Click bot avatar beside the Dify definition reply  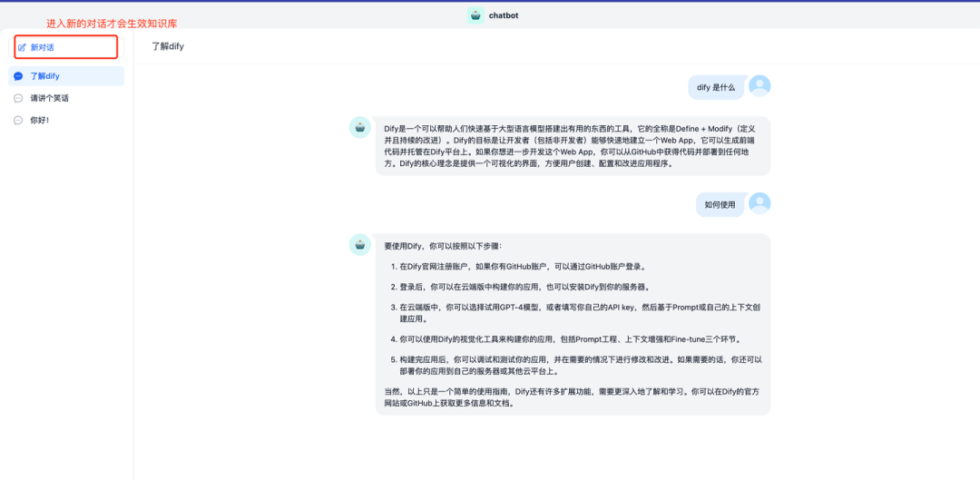[359, 128]
